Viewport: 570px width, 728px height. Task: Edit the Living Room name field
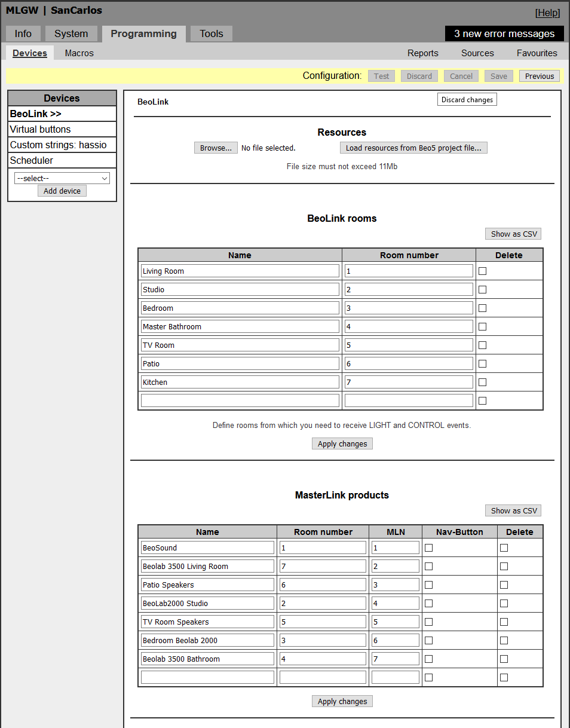pyautogui.click(x=240, y=271)
